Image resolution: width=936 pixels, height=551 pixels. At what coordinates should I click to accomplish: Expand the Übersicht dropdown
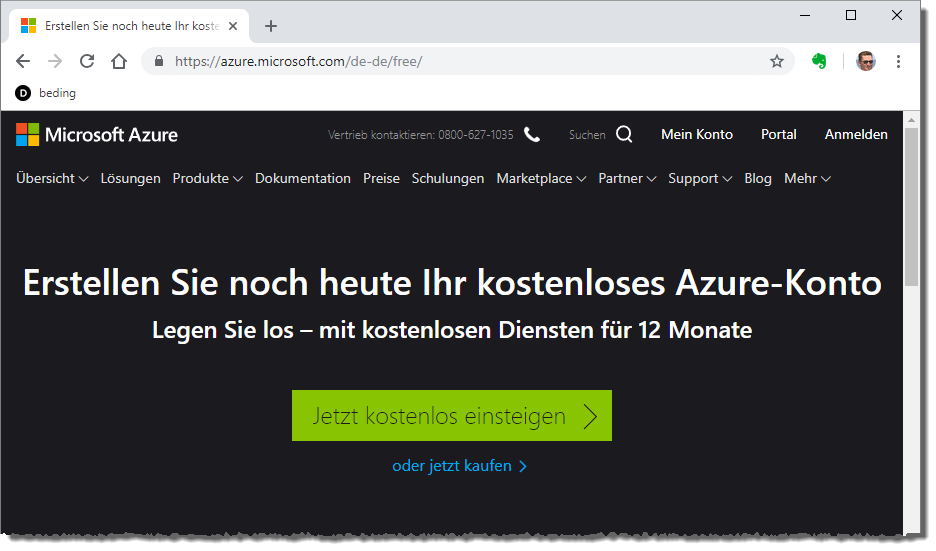pyautogui.click(x=52, y=178)
